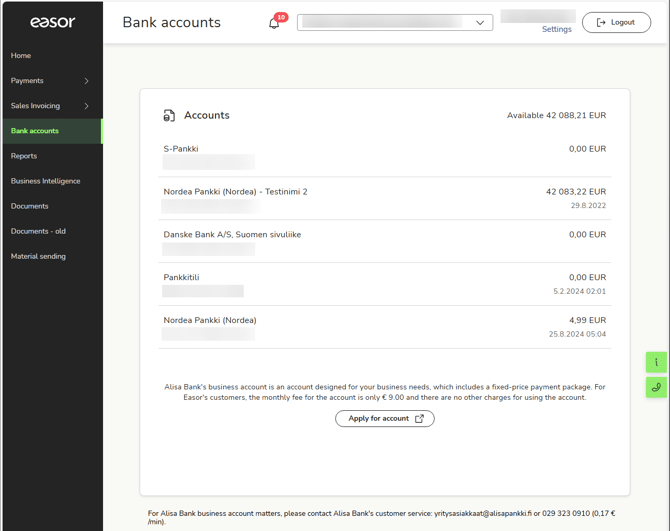Open Payments in sidebar
670x531 pixels.
53,81
